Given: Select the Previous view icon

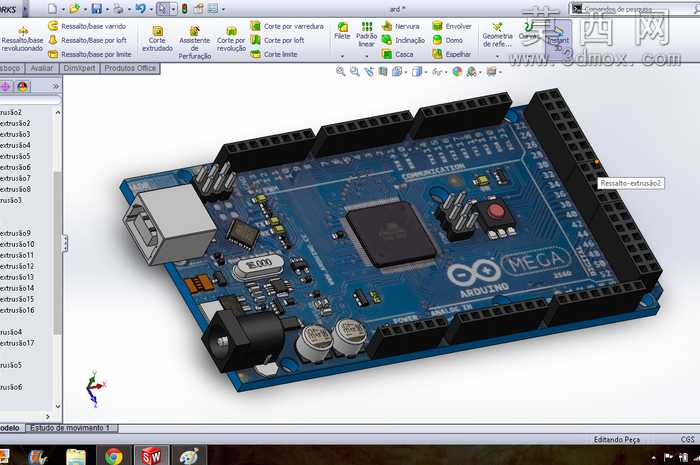Looking at the screenshot, I should (369, 71).
